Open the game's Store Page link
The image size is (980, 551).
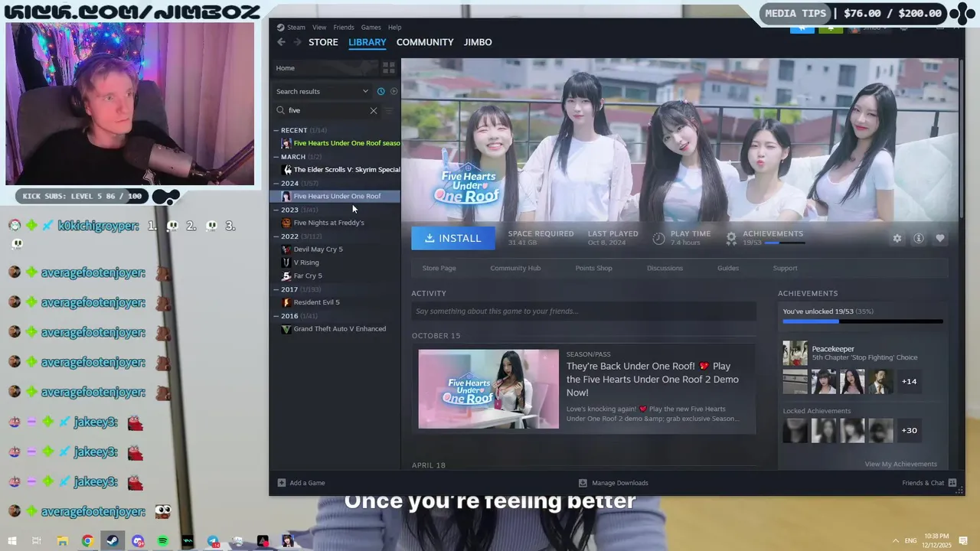tap(439, 268)
